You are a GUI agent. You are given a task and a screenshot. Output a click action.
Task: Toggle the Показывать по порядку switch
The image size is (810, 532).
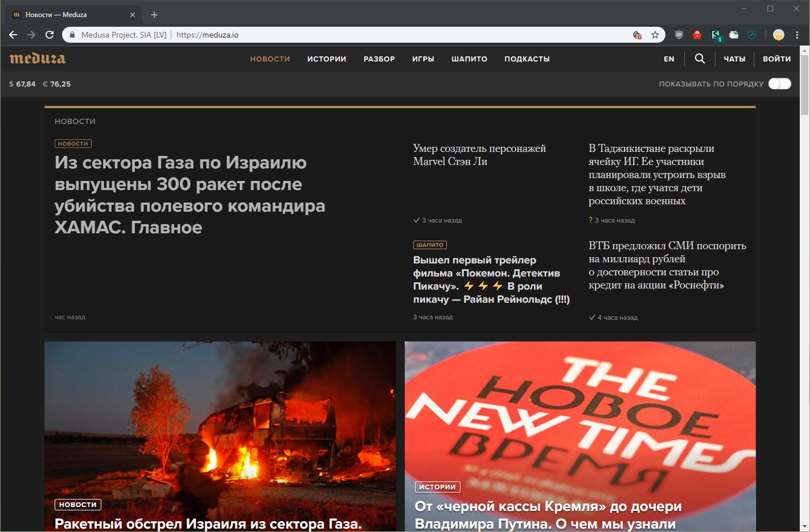pyautogui.click(x=779, y=84)
